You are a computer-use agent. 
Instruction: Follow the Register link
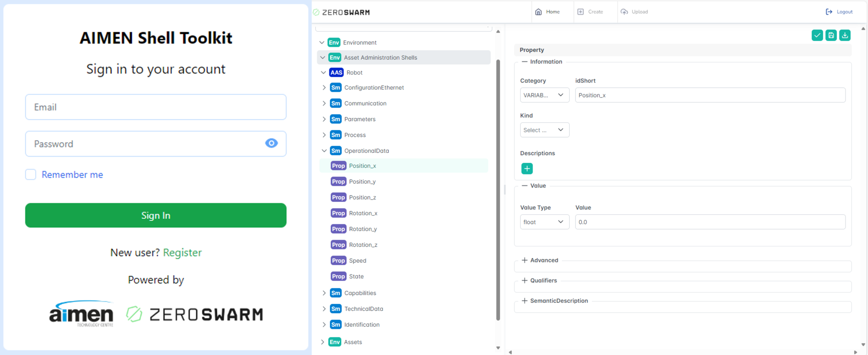(182, 252)
